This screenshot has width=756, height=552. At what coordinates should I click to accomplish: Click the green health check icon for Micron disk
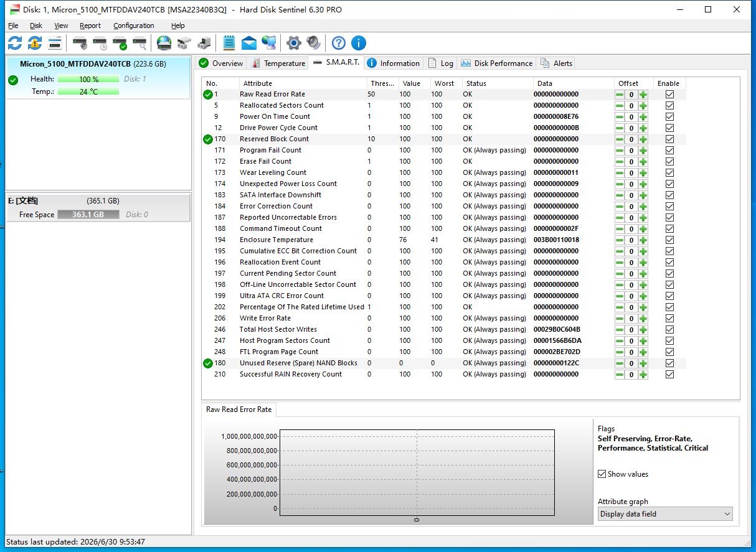coord(14,80)
